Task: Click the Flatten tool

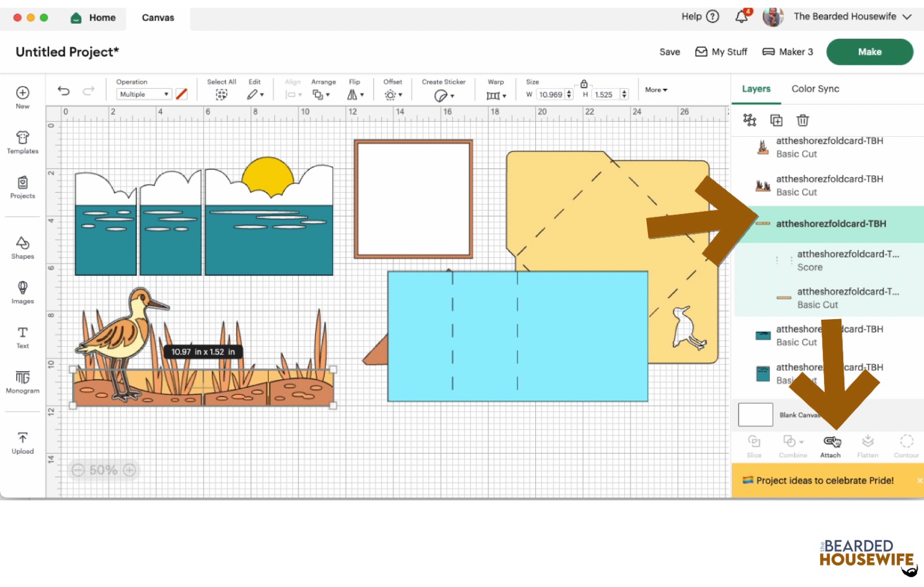Action: 867,446
